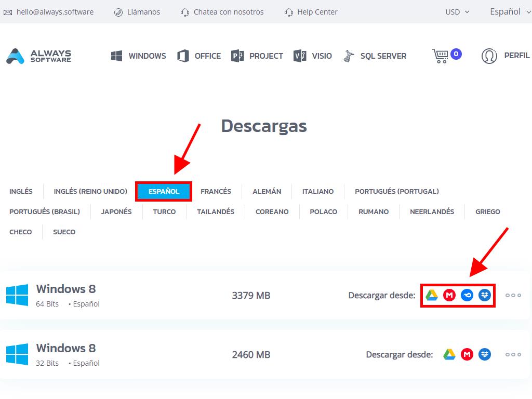The height and width of the screenshot is (399, 532).
Task: Open the PROJECT navigation menu
Action: (266, 56)
